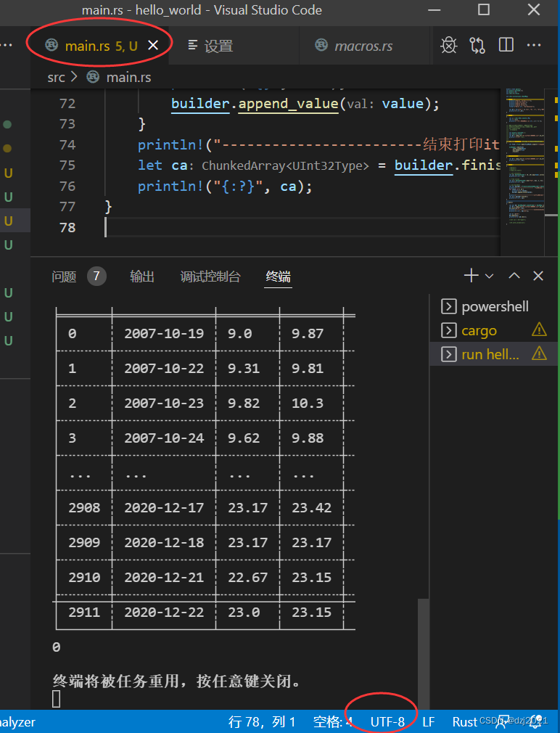Image resolution: width=560 pixels, height=733 pixels.
Task: Click the 空格: 4 indentation setting
Action: pos(332,722)
